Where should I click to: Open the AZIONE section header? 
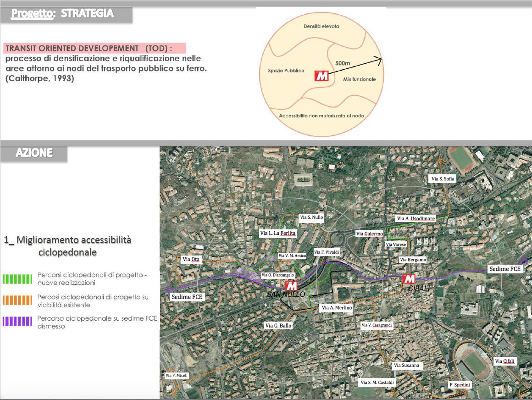click(34, 153)
